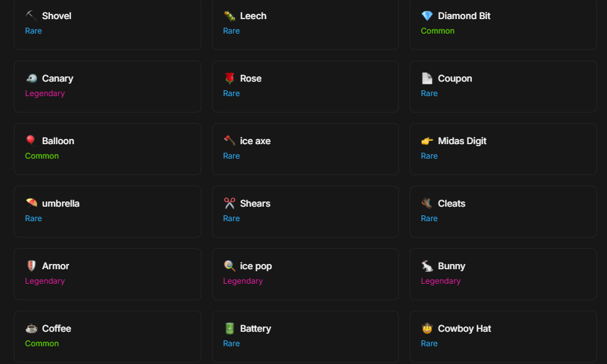Click the Rare label under Shovel

(34, 31)
